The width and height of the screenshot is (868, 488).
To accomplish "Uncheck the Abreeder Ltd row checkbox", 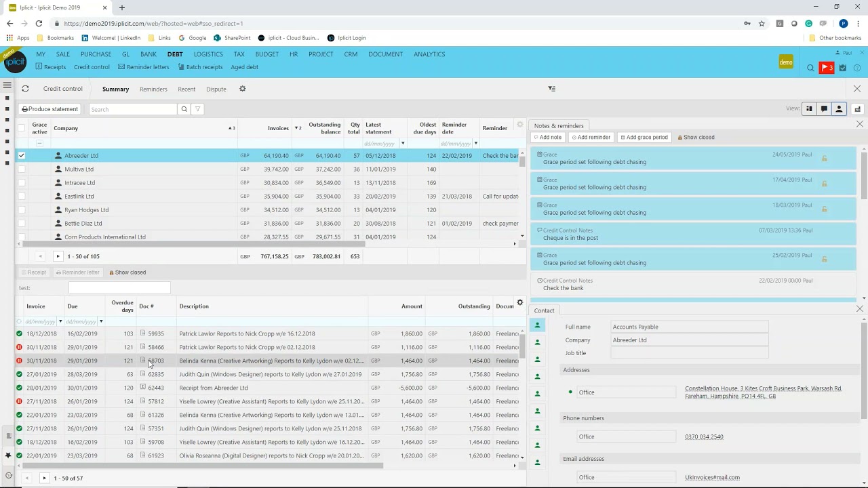I will click(x=22, y=156).
